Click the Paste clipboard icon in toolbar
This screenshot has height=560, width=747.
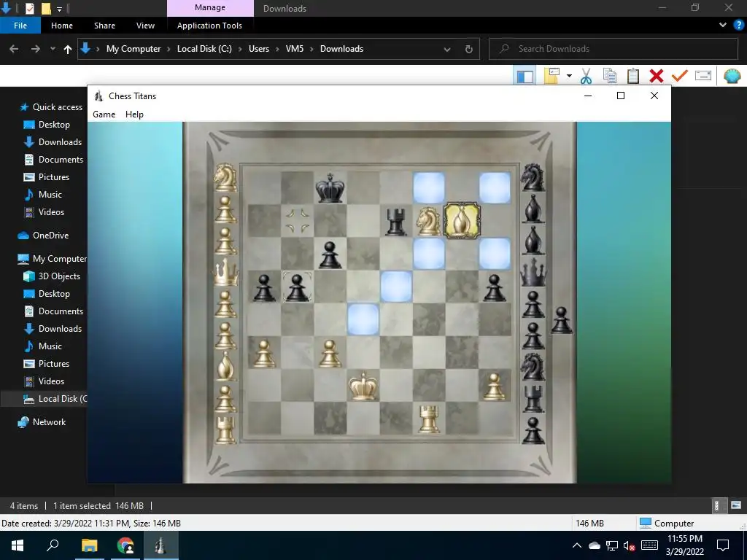(x=633, y=76)
